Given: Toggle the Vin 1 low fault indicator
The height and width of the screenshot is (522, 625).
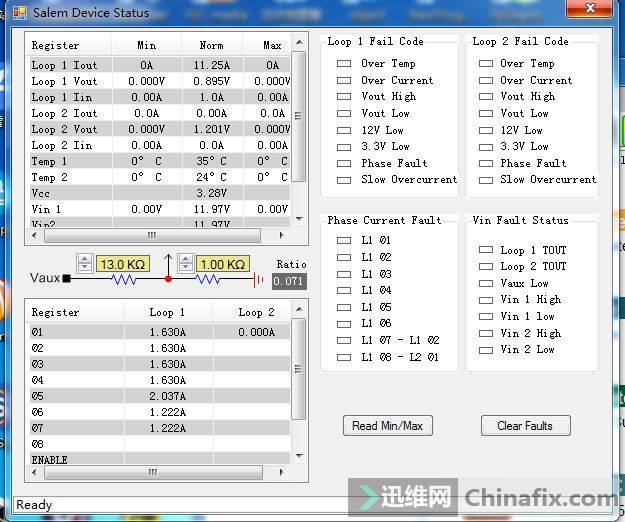Looking at the screenshot, I should [x=485, y=317].
